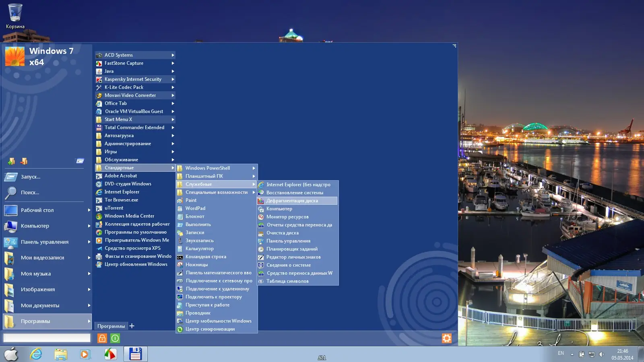The height and width of the screenshot is (362, 644).
Task: Click the Запуск... run button
Action: (46, 177)
